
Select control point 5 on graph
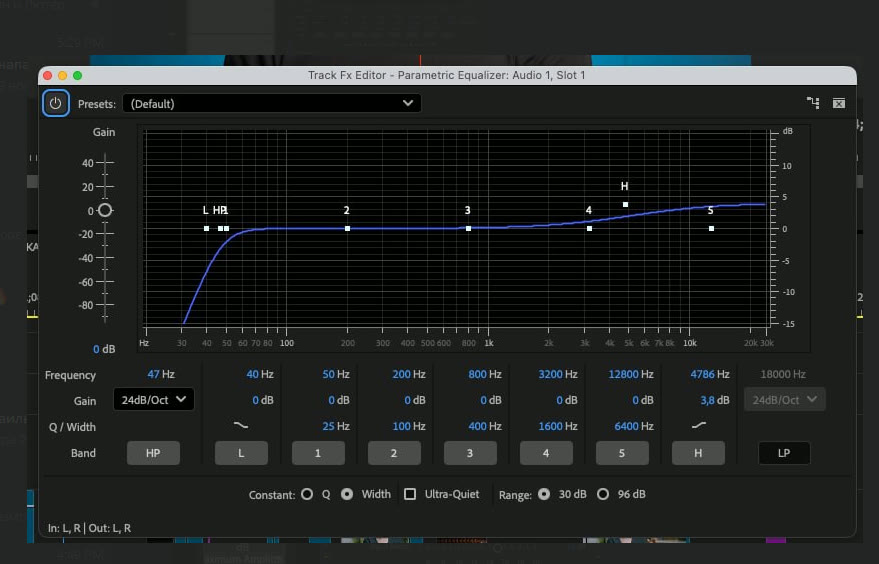click(711, 228)
